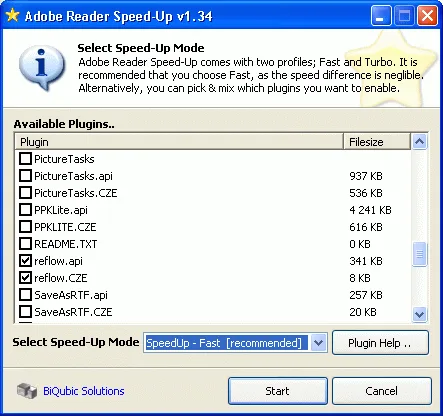Sort by the Filesize column header
This screenshot has width=443, height=416.
pos(377,142)
